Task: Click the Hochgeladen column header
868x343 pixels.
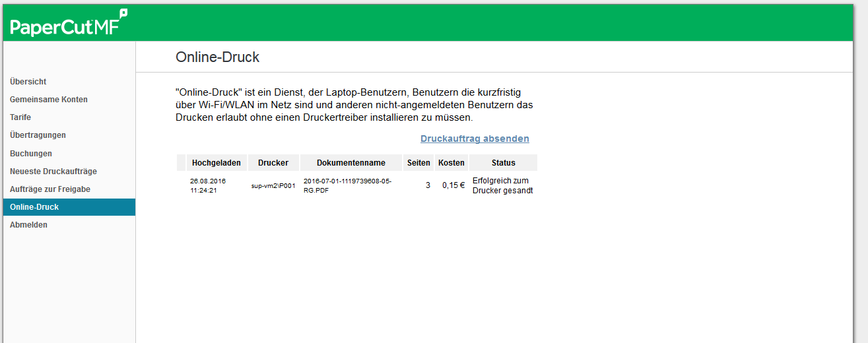Action: point(217,163)
